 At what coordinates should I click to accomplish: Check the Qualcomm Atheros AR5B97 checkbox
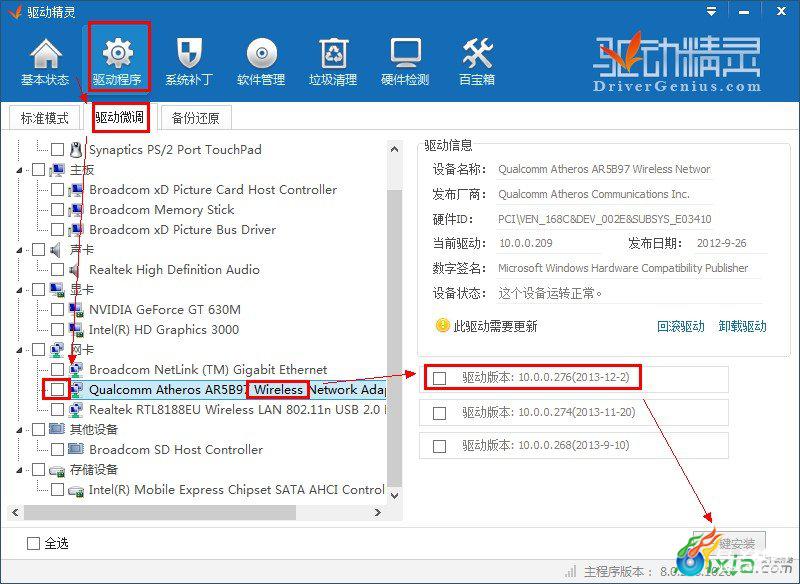58,390
